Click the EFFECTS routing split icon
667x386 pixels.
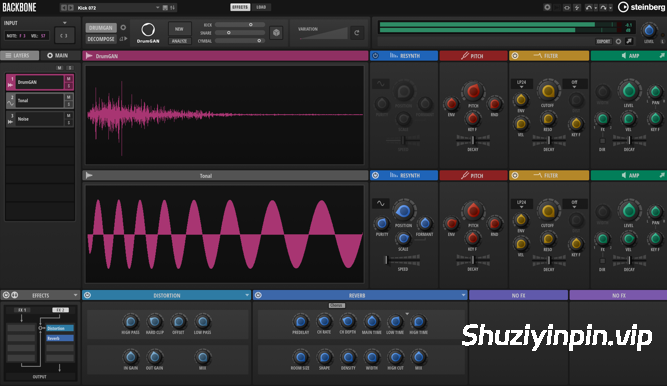14,295
